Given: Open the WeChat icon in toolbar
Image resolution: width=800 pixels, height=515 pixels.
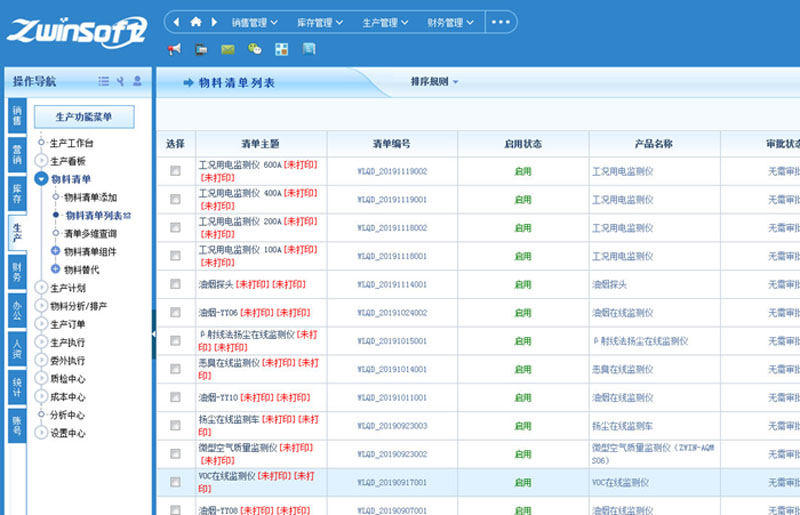Looking at the screenshot, I should coord(254,49).
